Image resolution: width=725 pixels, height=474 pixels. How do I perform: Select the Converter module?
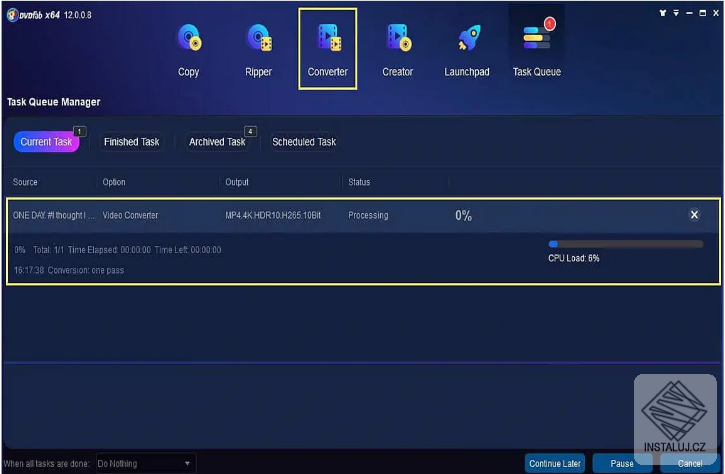click(x=327, y=49)
